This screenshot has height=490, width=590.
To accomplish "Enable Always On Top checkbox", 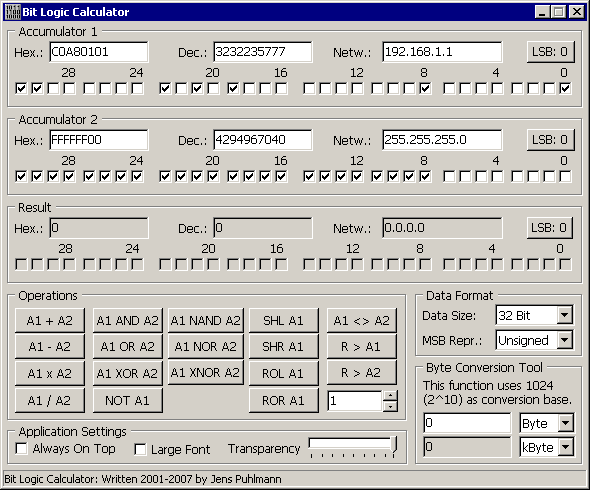I will tap(21, 448).
